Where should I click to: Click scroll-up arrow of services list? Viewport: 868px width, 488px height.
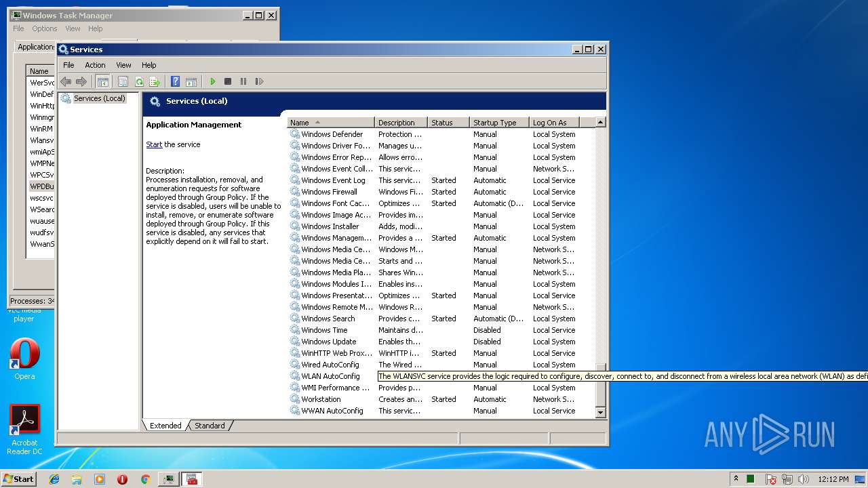pyautogui.click(x=600, y=123)
